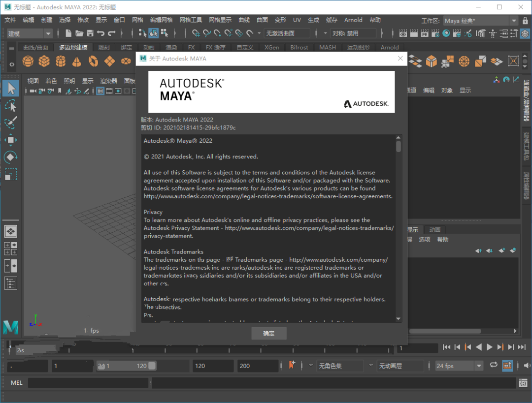
Task: Create a polygon cylinder from the shelf
Action: point(61,62)
